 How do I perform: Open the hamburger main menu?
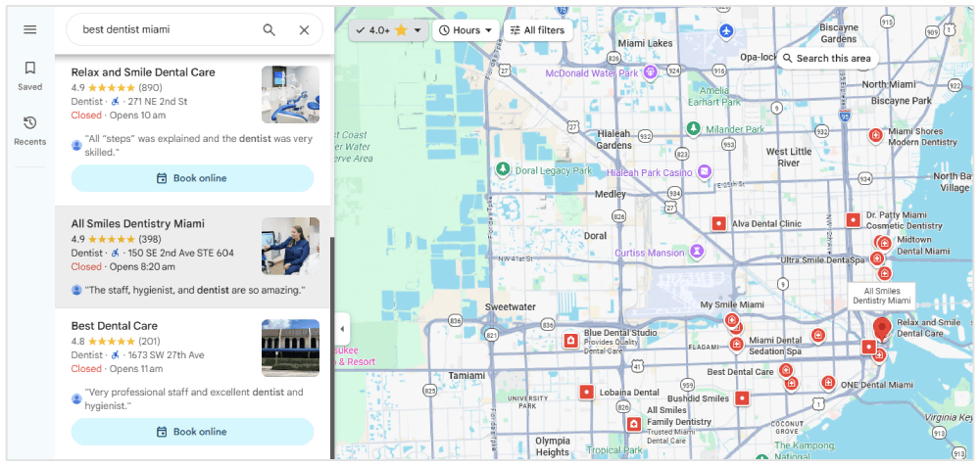click(30, 29)
